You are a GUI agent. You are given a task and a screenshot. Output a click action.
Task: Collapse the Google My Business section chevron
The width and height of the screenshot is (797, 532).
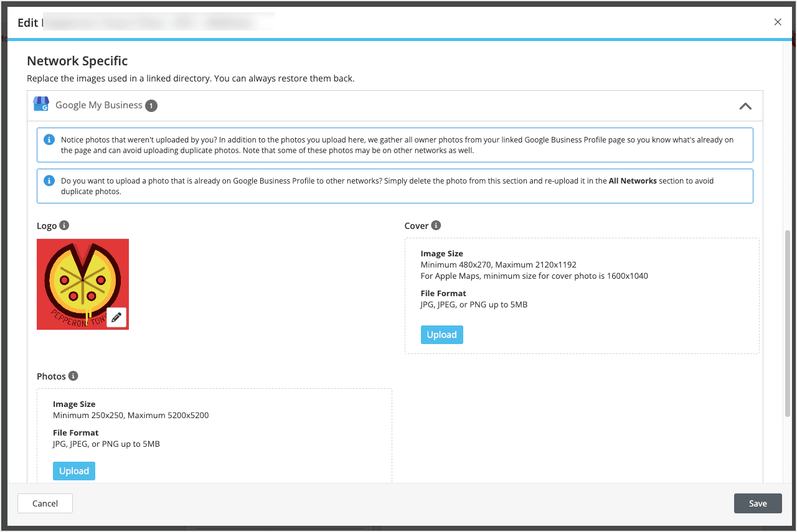point(745,106)
